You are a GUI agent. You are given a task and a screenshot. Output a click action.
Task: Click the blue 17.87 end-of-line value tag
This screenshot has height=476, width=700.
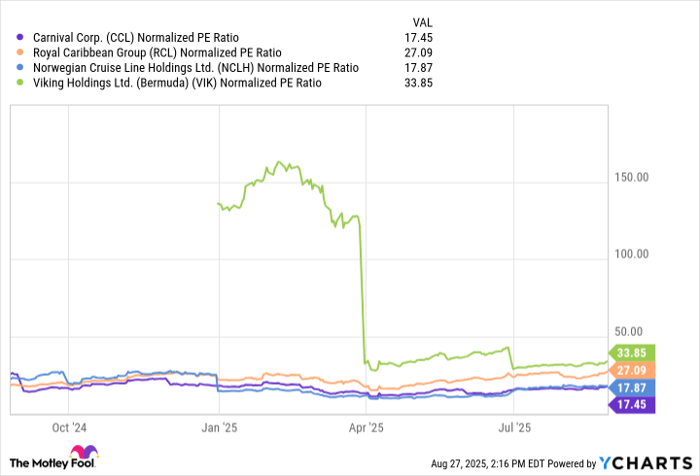632,388
